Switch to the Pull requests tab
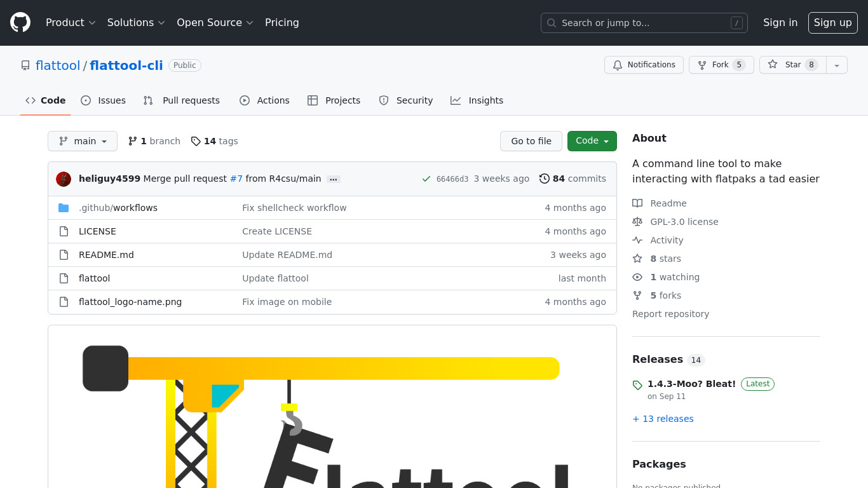Viewport: 868px width, 488px height. point(182,100)
